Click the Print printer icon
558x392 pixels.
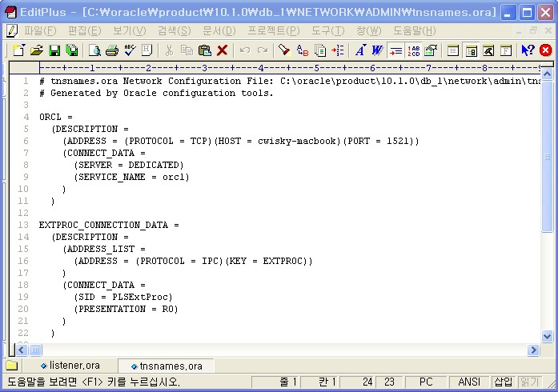point(112,50)
